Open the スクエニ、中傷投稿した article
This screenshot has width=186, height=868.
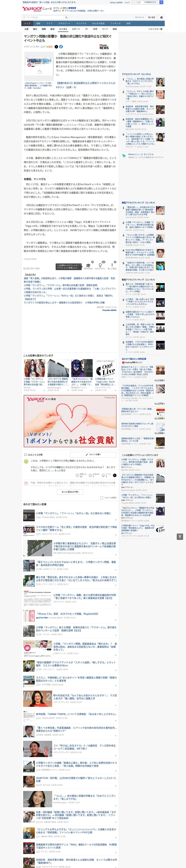[76, 679]
